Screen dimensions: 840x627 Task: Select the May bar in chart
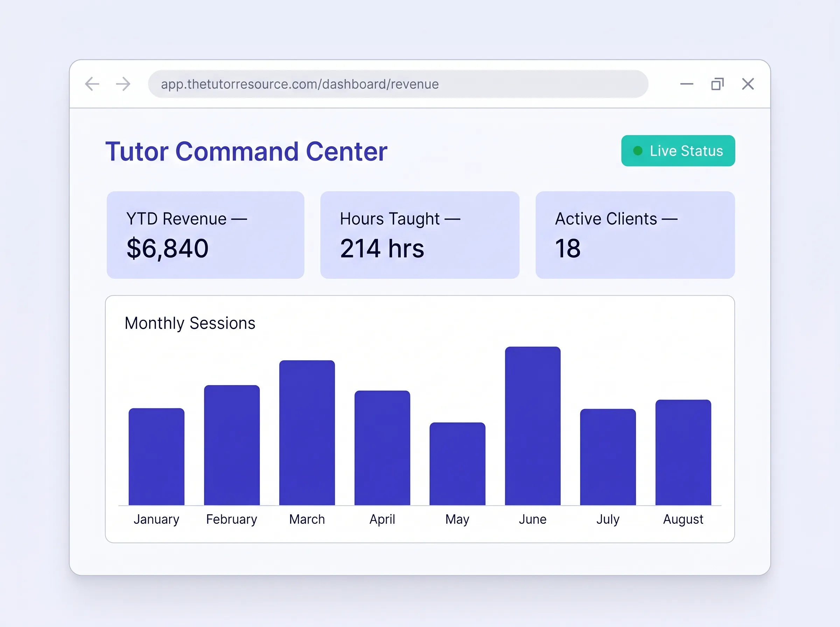(457, 464)
